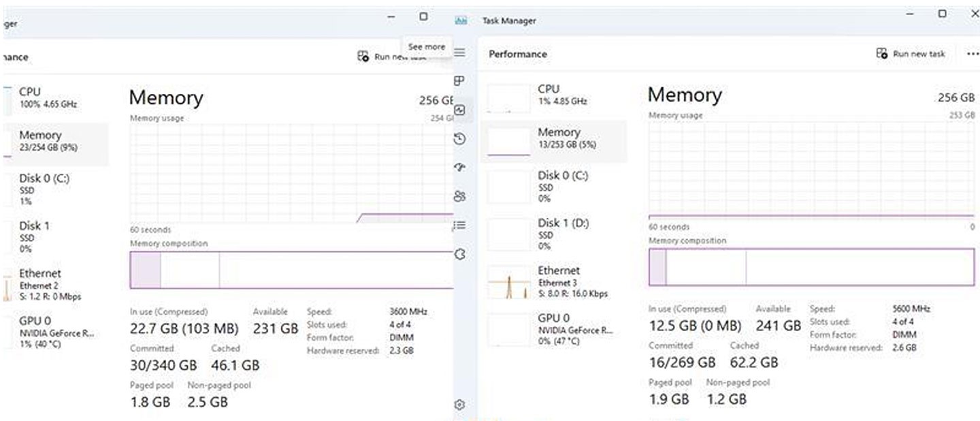Click Run new task in right window
980x421 pixels.
(x=912, y=53)
